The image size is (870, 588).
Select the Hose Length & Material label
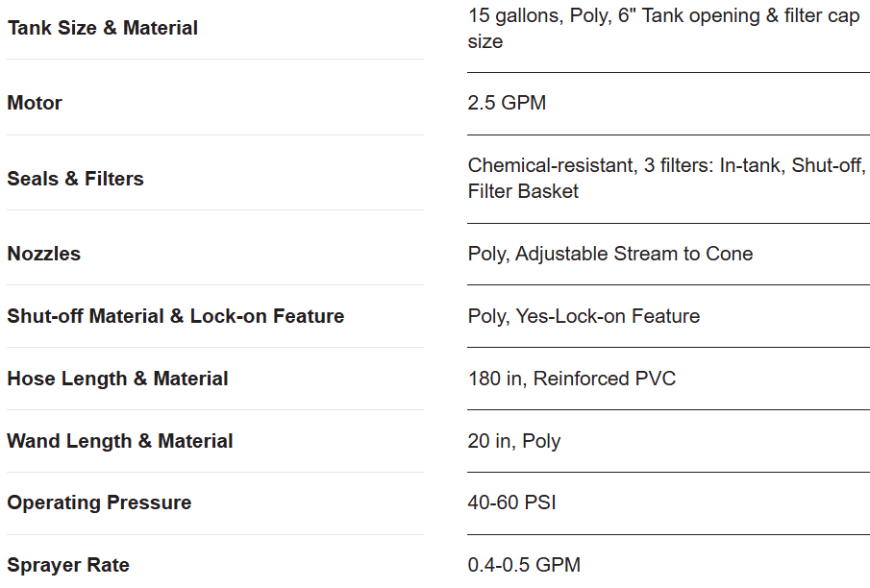click(x=117, y=379)
